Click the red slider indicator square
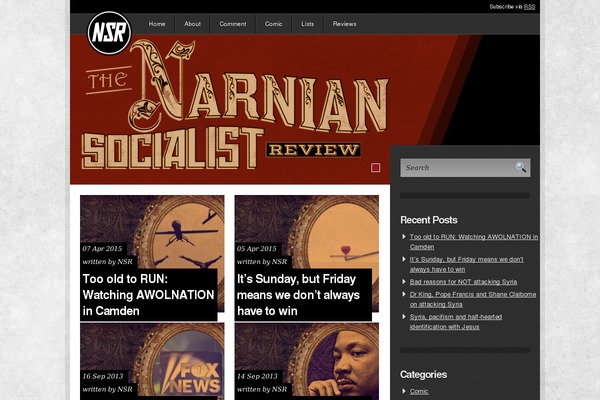Image resolution: width=600 pixels, height=400 pixels. coord(375,168)
